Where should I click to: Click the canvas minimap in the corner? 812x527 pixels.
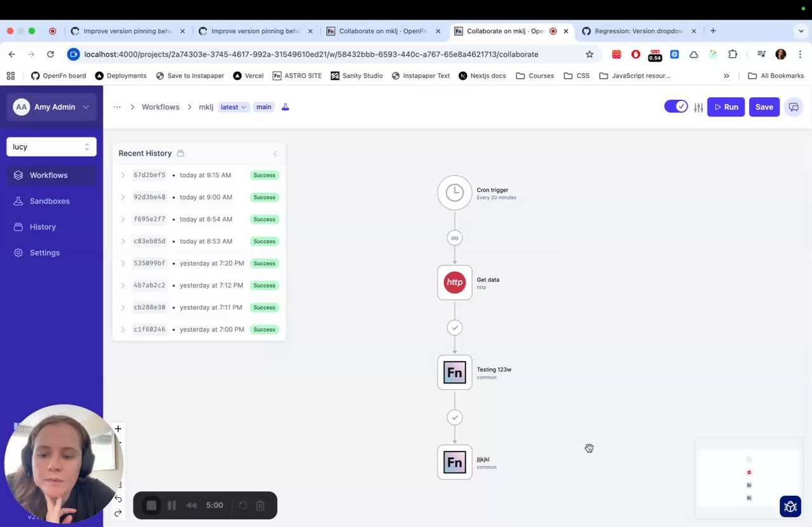coord(749,478)
